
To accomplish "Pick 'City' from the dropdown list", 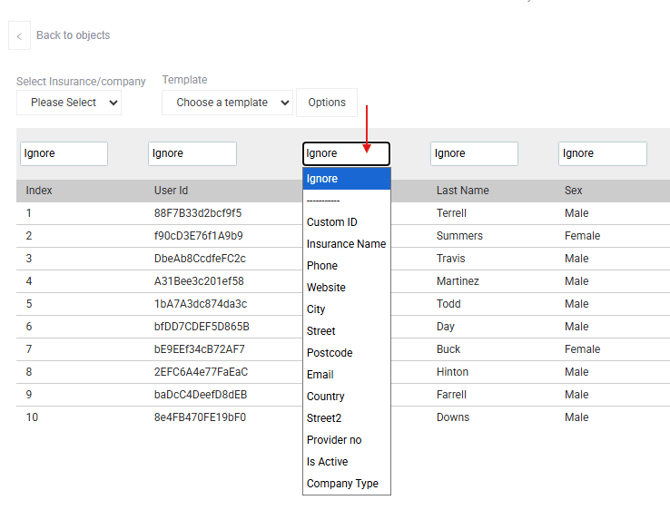I will (x=347, y=309).
